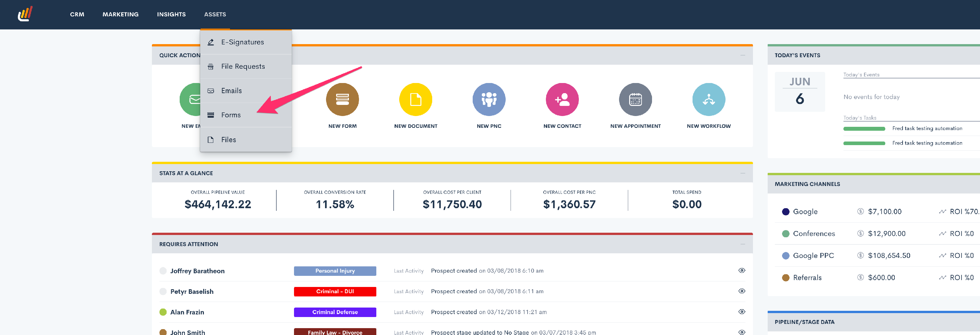Click the yellow New Document icon

click(416, 99)
